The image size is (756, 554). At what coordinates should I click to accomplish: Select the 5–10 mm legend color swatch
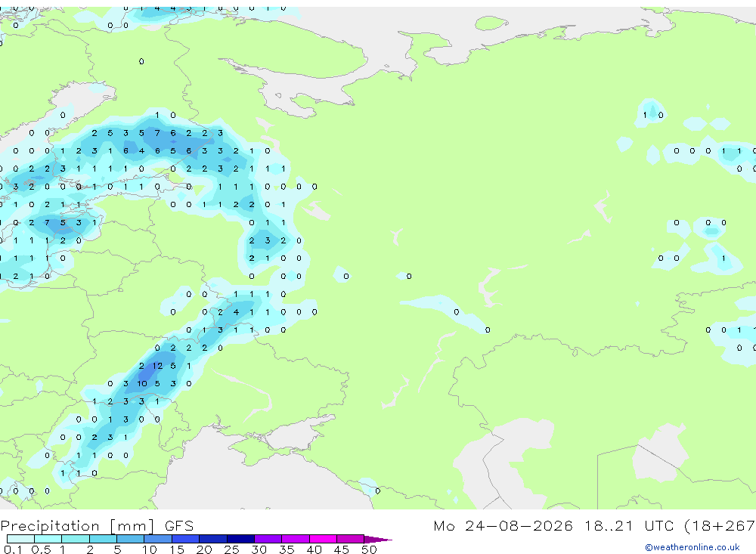[x=131, y=539]
